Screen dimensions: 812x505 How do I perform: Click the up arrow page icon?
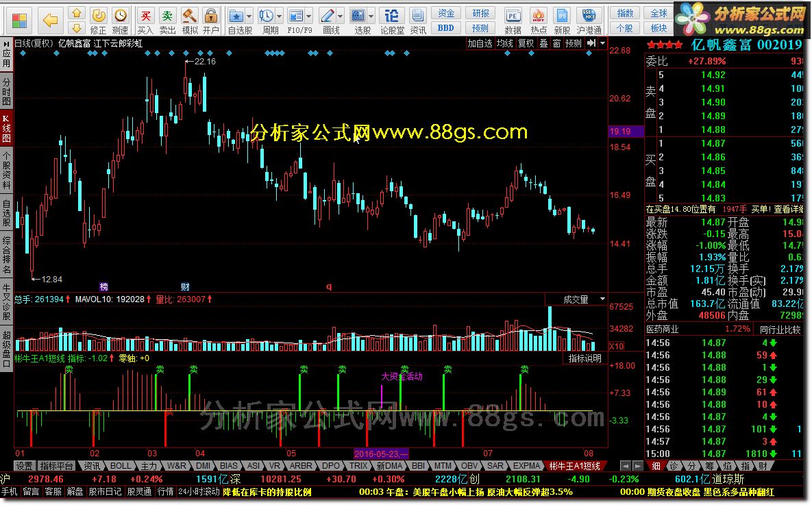[77, 12]
